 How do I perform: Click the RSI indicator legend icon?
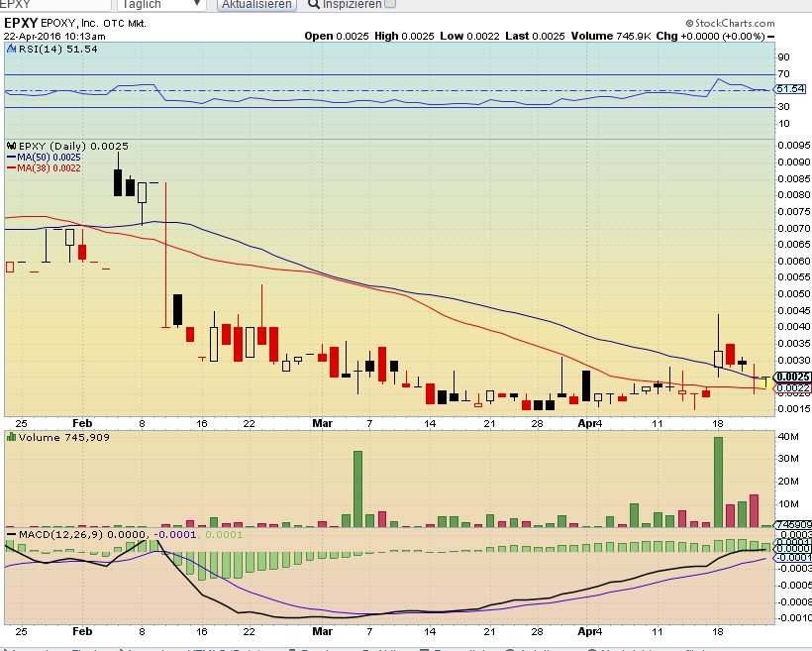click(12, 49)
